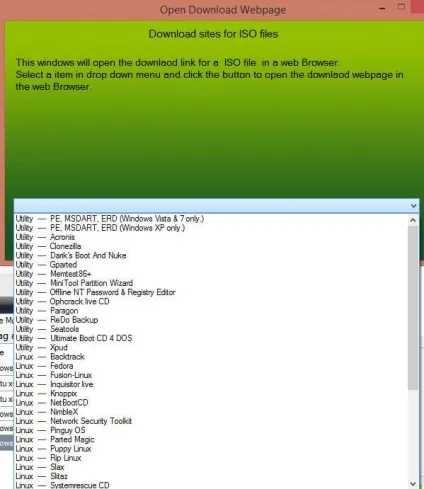Pick Utility — Seatools entry
The image size is (424, 489).
pyautogui.click(x=211, y=329)
